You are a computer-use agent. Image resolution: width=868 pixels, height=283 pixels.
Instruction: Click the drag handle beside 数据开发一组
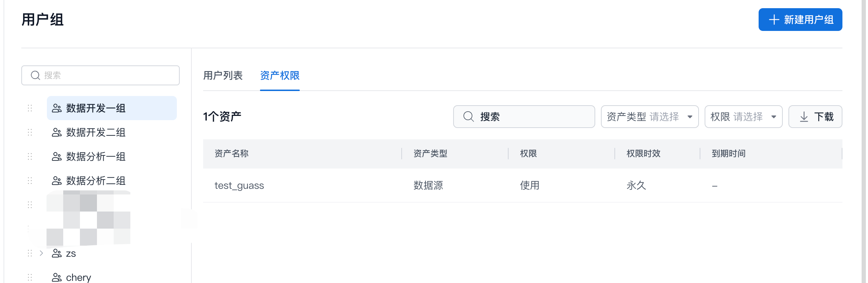(30, 108)
